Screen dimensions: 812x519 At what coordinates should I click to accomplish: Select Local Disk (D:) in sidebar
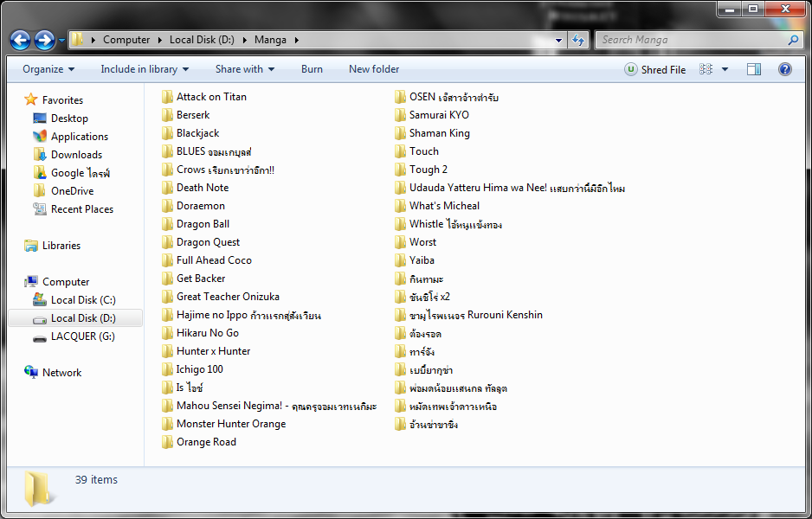coord(75,317)
